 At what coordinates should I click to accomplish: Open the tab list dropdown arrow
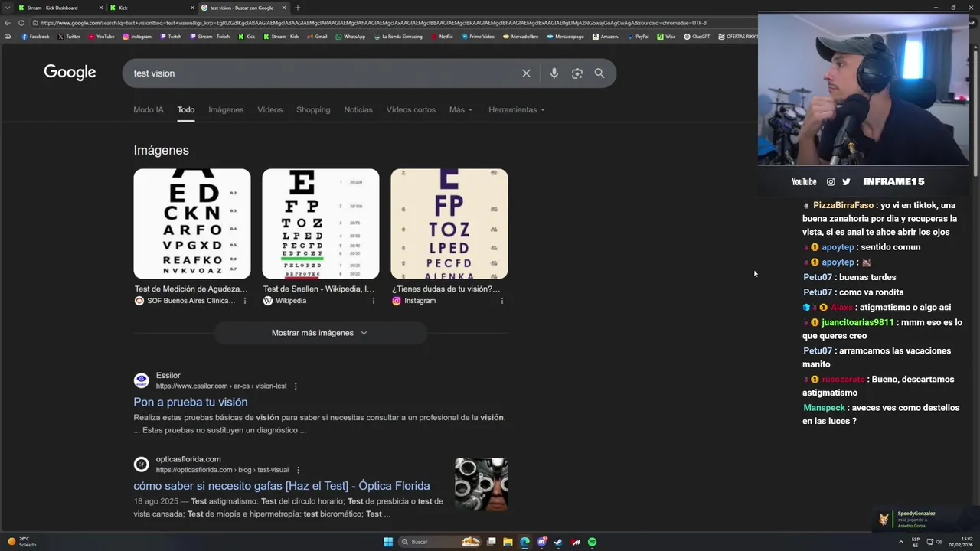8,8
